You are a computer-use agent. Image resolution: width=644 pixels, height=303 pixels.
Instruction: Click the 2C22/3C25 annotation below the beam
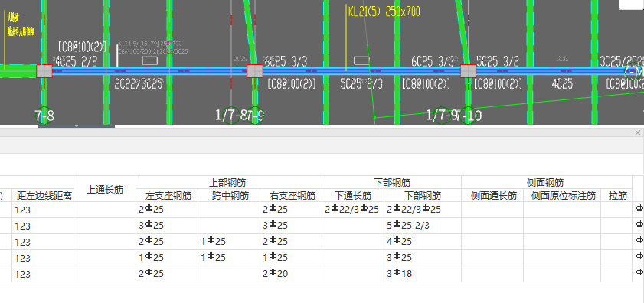(138, 84)
